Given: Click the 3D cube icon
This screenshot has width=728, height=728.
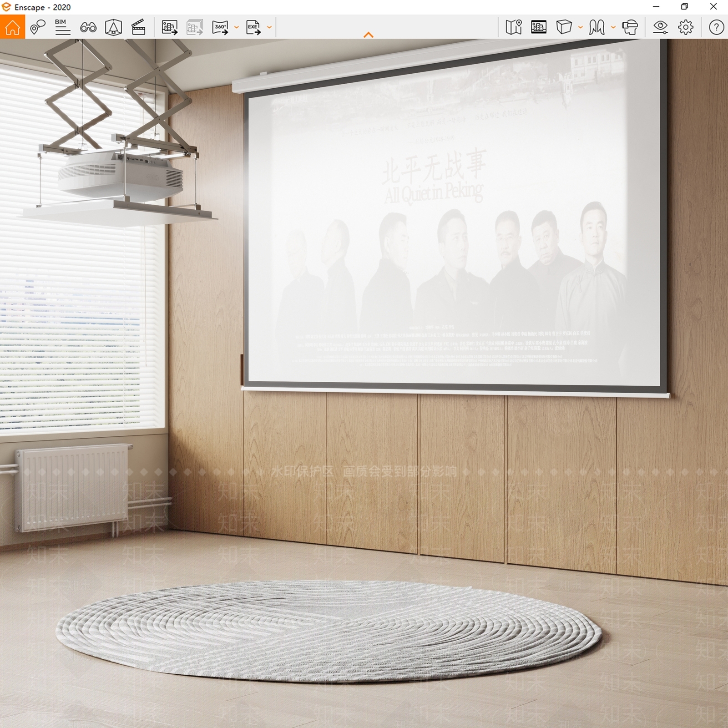Looking at the screenshot, I should point(564,27).
